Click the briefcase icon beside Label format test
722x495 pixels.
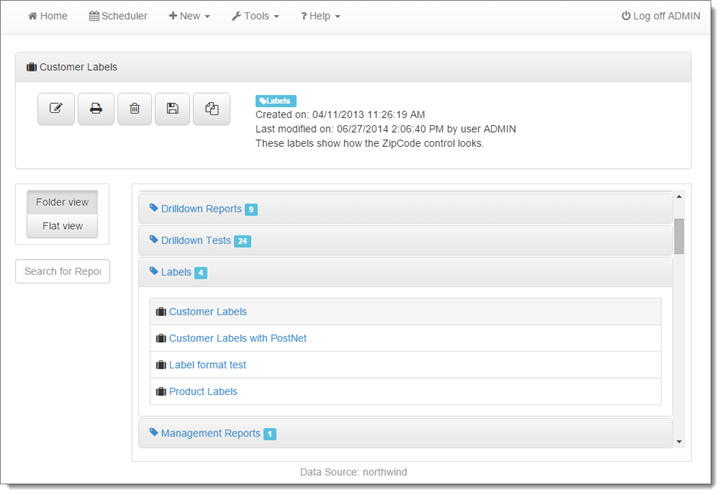point(161,365)
